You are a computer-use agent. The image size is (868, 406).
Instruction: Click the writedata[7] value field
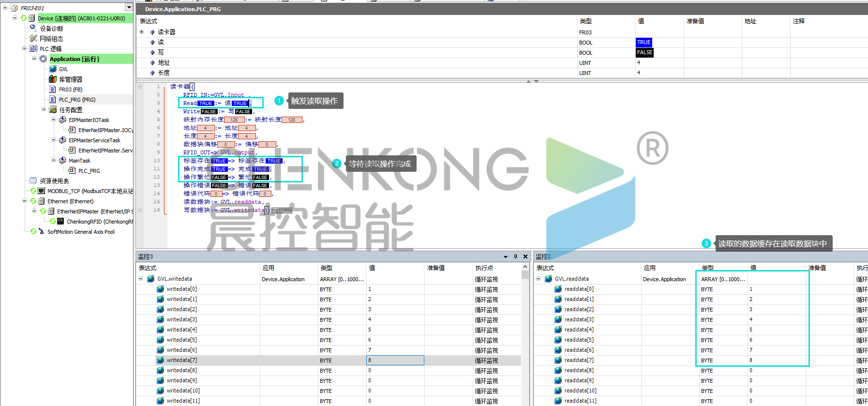coord(395,360)
